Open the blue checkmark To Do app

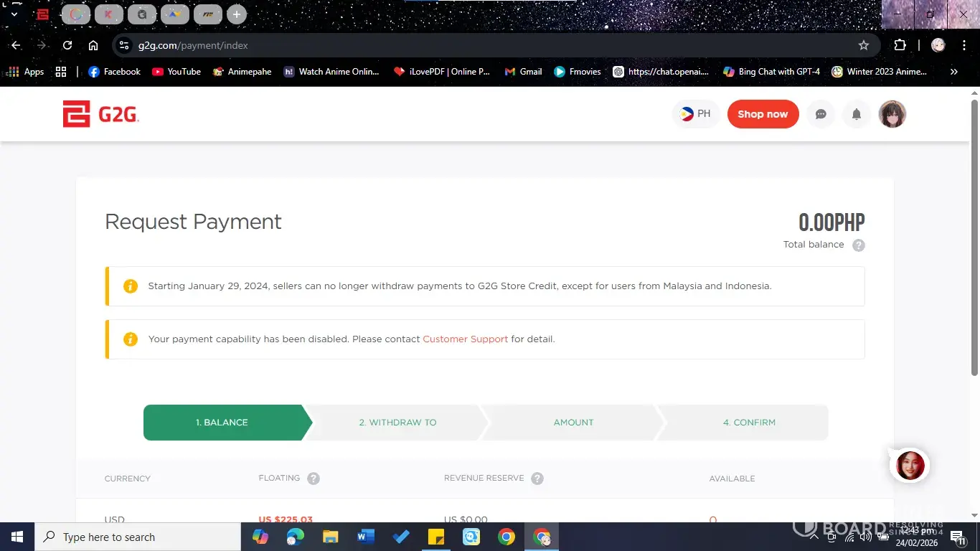pyautogui.click(x=401, y=537)
